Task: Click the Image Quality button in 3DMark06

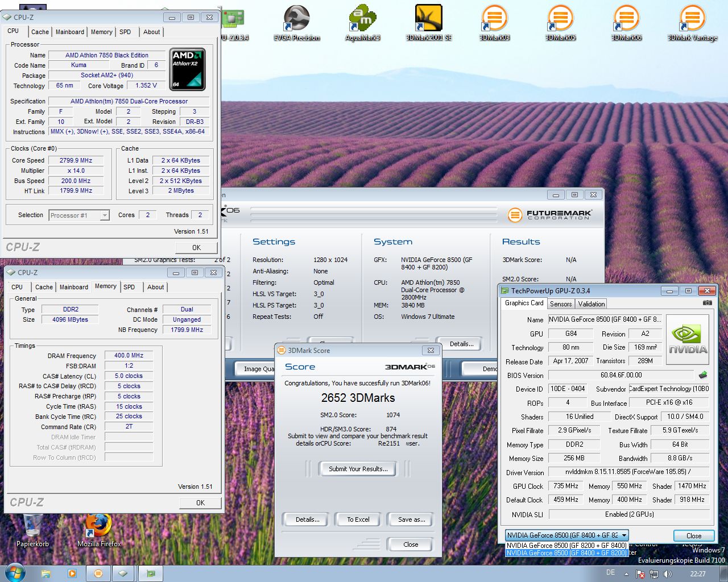Action: pyautogui.click(x=255, y=369)
